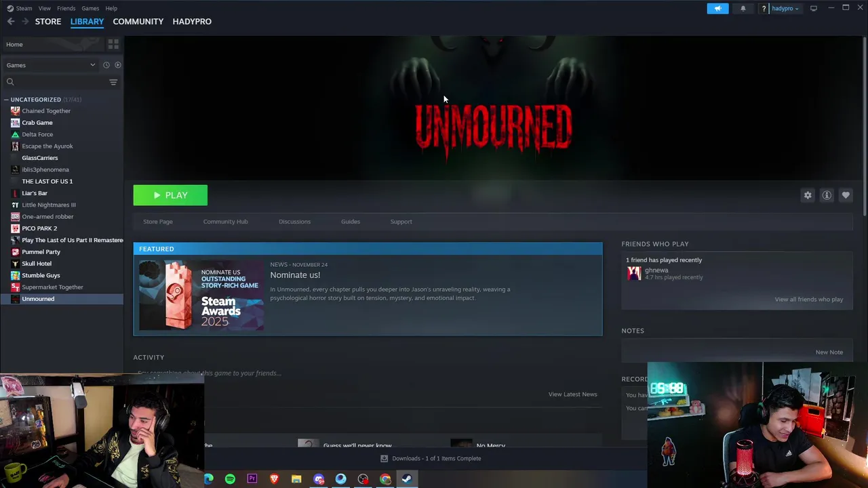The height and width of the screenshot is (488, 868).
Task: Click View Latest News
Action: click(x=572, y=394)
